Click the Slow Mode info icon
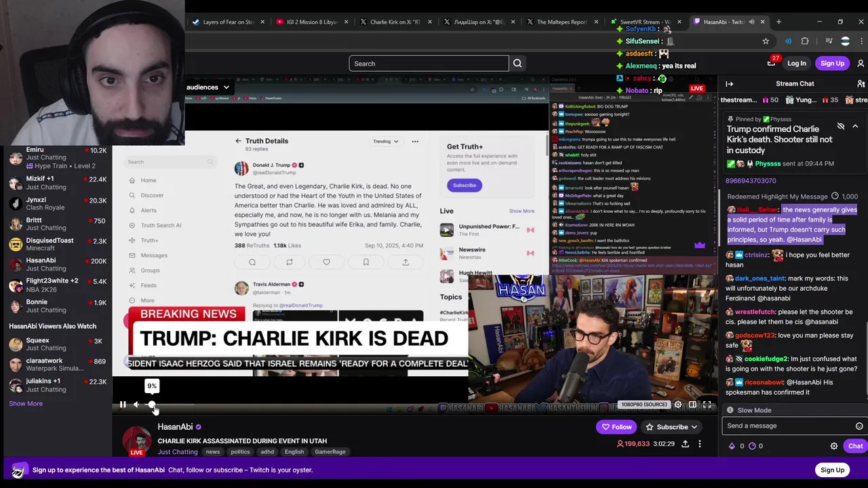Screen dimensions: 868x488 730,410
